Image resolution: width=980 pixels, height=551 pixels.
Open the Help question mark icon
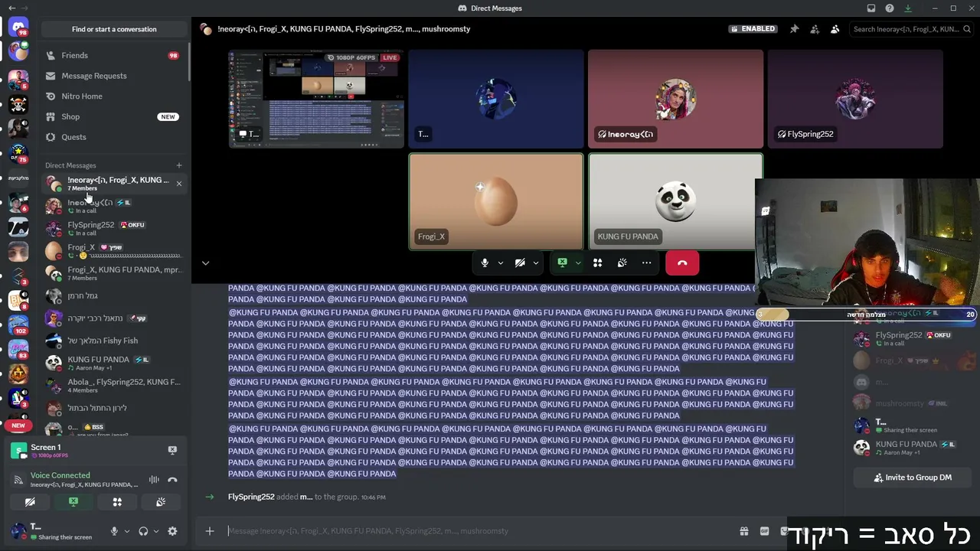890,8
